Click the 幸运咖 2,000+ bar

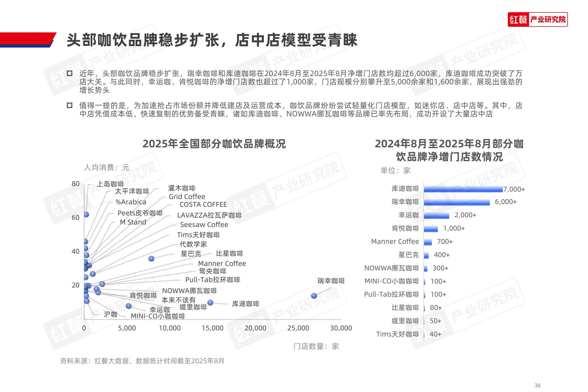pos(436,215)
